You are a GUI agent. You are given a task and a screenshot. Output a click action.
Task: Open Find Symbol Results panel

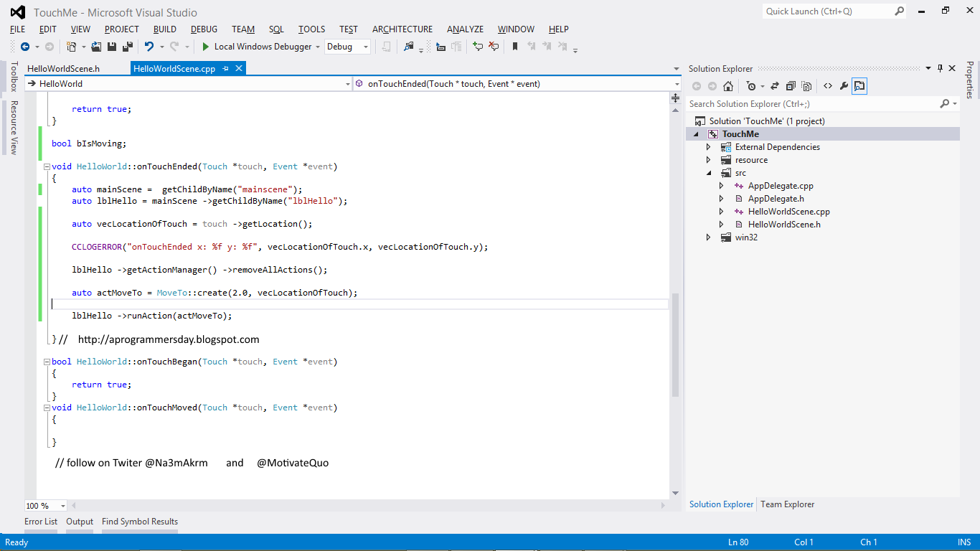140,522
